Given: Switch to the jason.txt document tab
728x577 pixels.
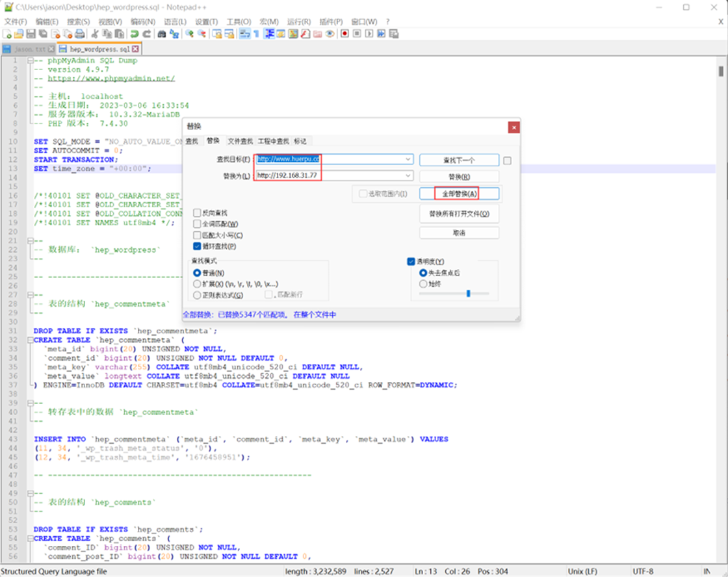Looking at the screenshot, I should [x=30, y=49].
